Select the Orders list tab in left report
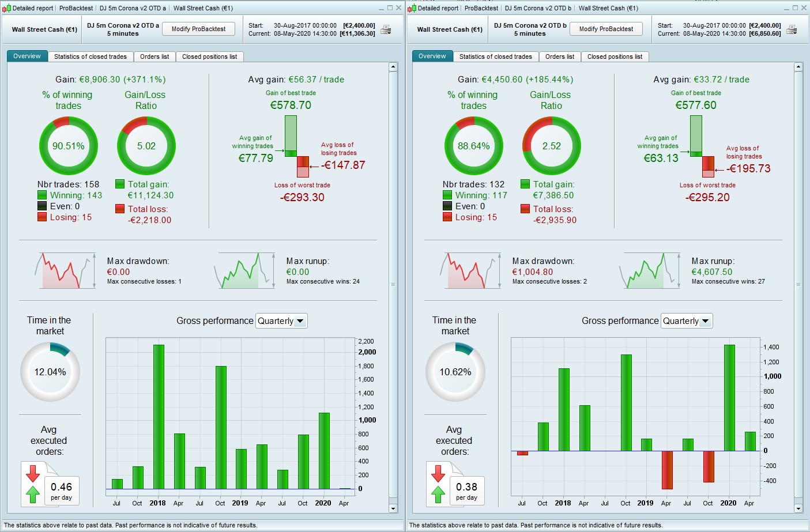Viewport: 810px width, 532px height. tap(155, 56)
